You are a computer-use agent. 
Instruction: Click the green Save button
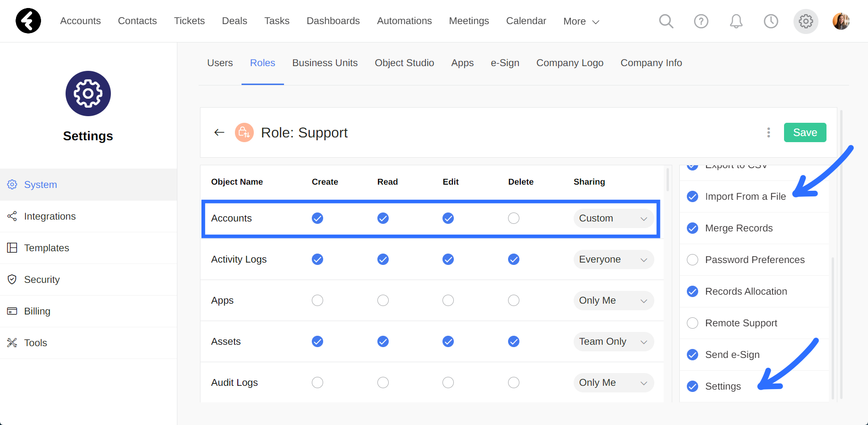pyautogui.click(x=805, y=132)
